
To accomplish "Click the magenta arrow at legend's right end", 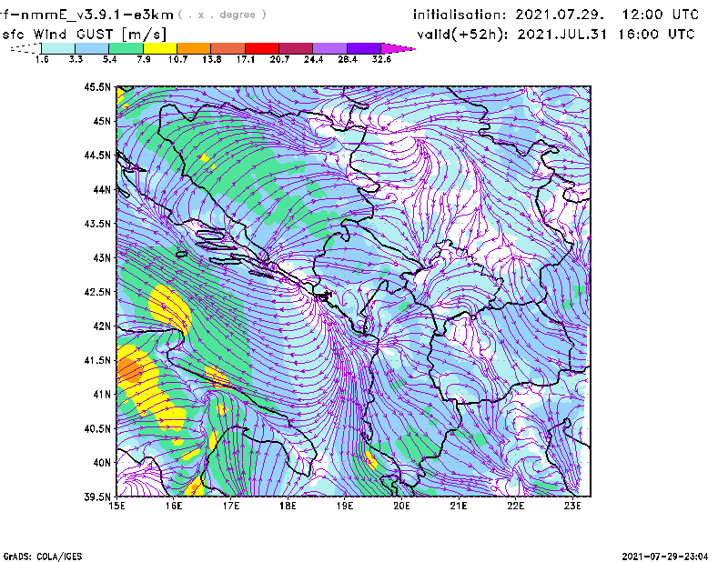I will click(399, 48).
